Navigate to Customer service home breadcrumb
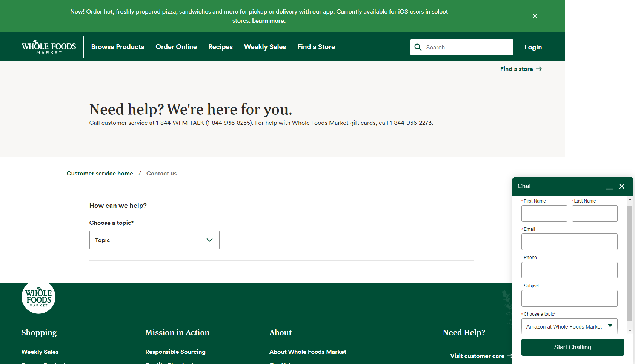Viewport: 635px width, 364px height. click(x=100, y=173)
